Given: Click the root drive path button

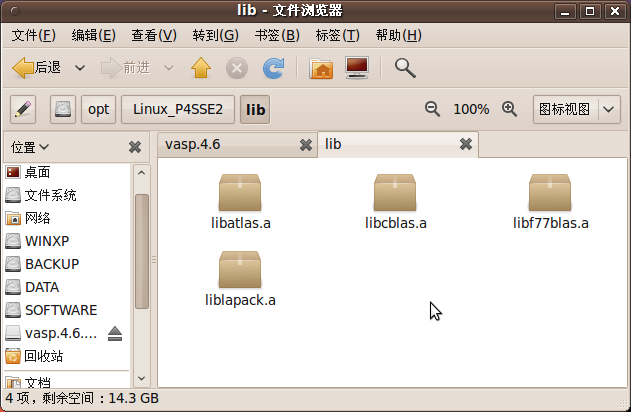Looking at the screenshot, I should pos(63,109).
